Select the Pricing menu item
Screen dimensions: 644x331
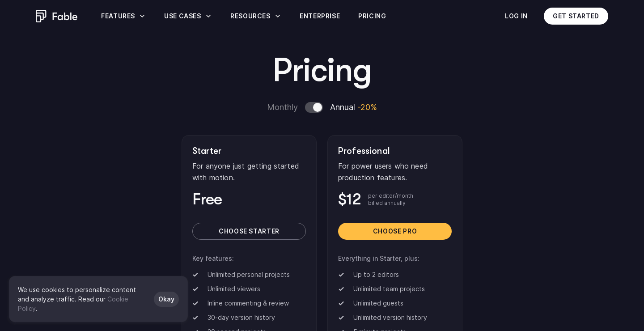coord(372,16)
